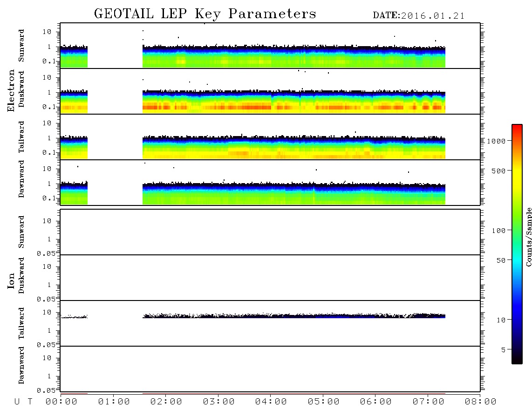Screen dimensions: 532x410
Task: Click the 02:00 time axis tick
Action: click(x=166, y=402)
